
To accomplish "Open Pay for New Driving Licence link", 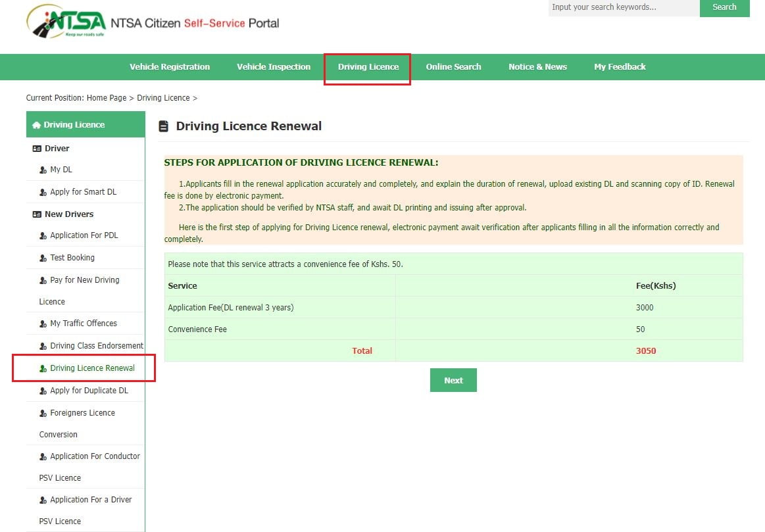I will coord(80,291).
